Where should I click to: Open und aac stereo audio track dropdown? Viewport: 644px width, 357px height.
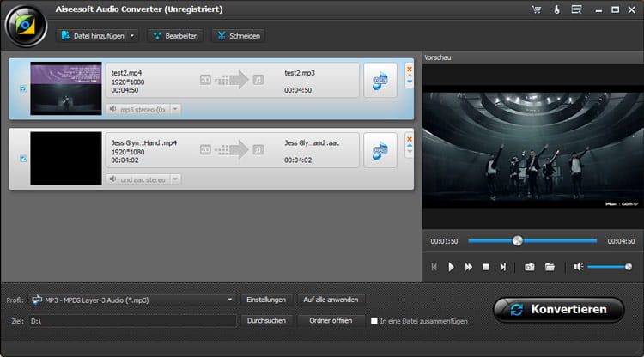pos(175,179)
